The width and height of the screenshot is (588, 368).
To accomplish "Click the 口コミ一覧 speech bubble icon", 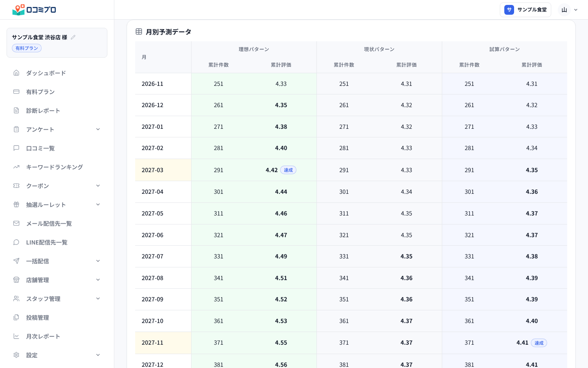I will 16,148.
